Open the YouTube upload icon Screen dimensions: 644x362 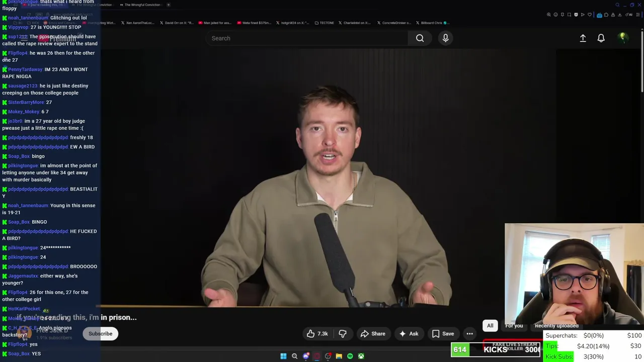tap(583, 38)
